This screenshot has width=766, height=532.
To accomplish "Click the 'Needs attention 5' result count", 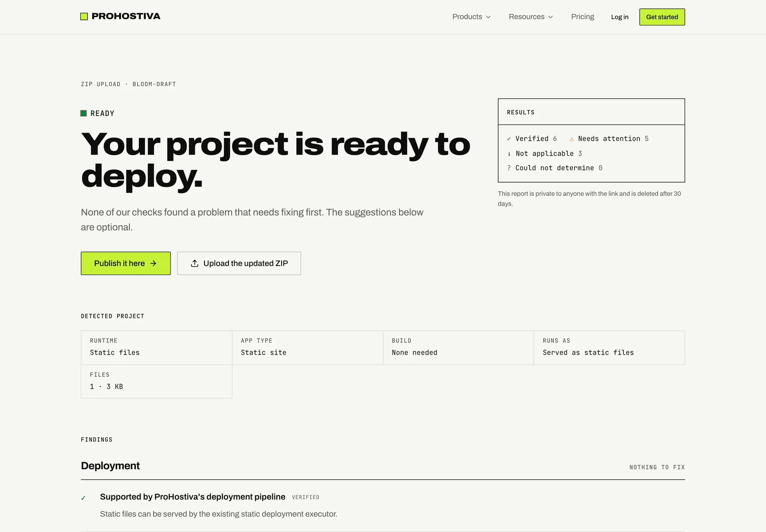I will coord(609,139).
